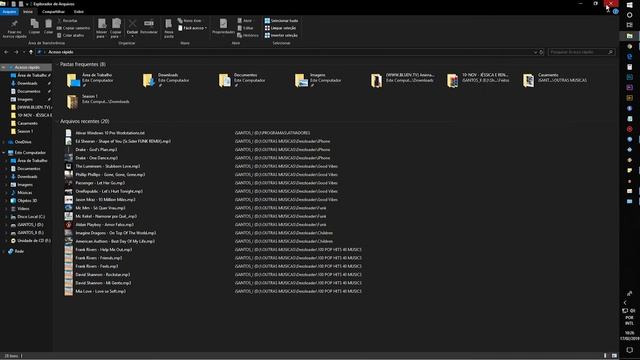Click Inverter seleção
The image size is (640, 360).
click(281, 35)
